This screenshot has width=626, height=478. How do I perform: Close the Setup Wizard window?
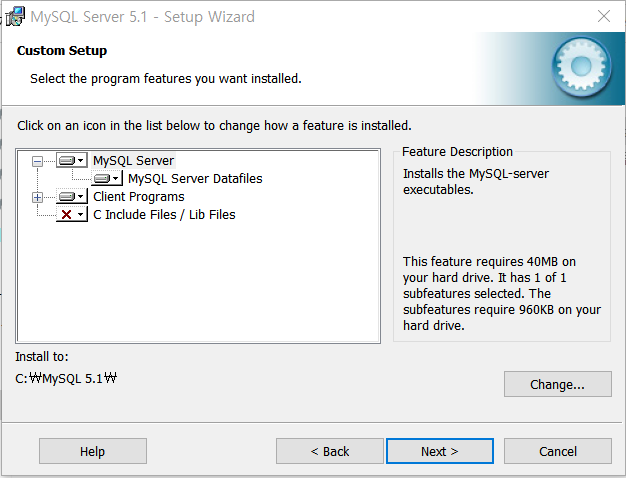[x=604, y=16]
